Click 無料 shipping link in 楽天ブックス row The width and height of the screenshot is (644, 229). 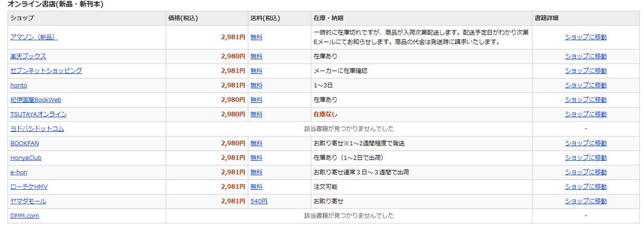point(257,56)
